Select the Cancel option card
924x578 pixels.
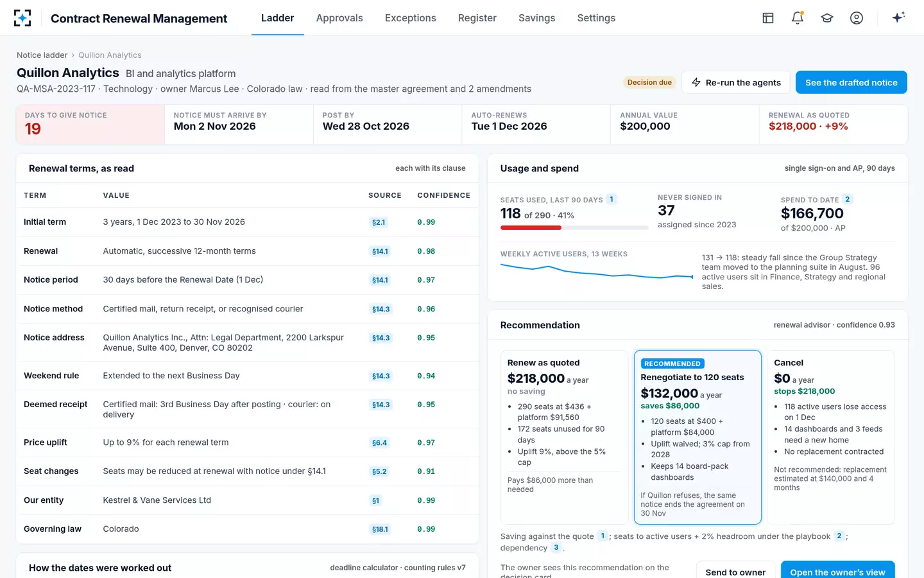tap(830, 437)
